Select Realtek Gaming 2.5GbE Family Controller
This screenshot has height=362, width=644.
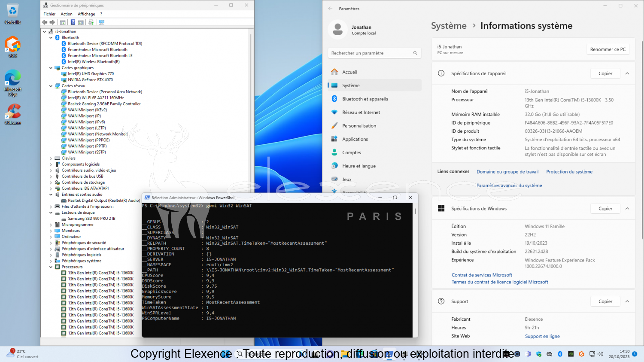point(104,104)
